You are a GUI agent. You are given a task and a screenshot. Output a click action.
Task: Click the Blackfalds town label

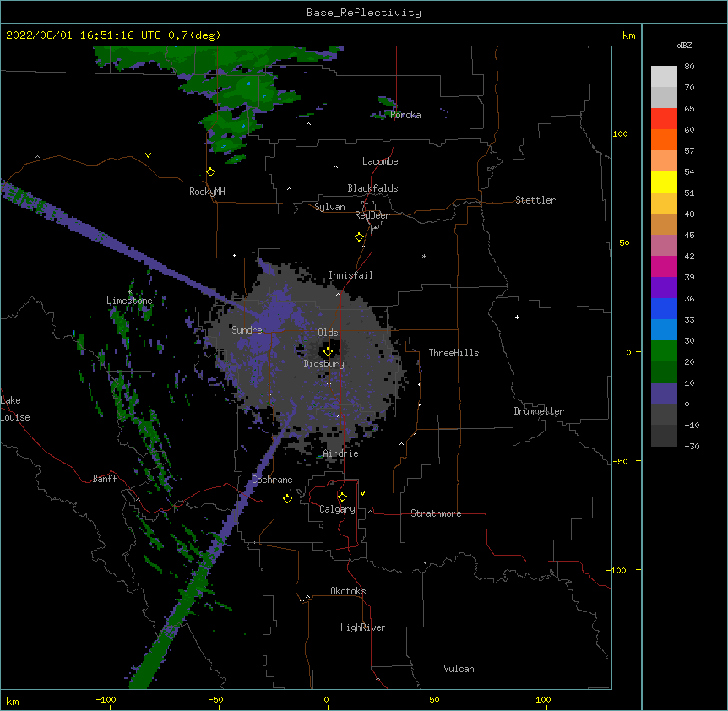(x=372, y=188)
